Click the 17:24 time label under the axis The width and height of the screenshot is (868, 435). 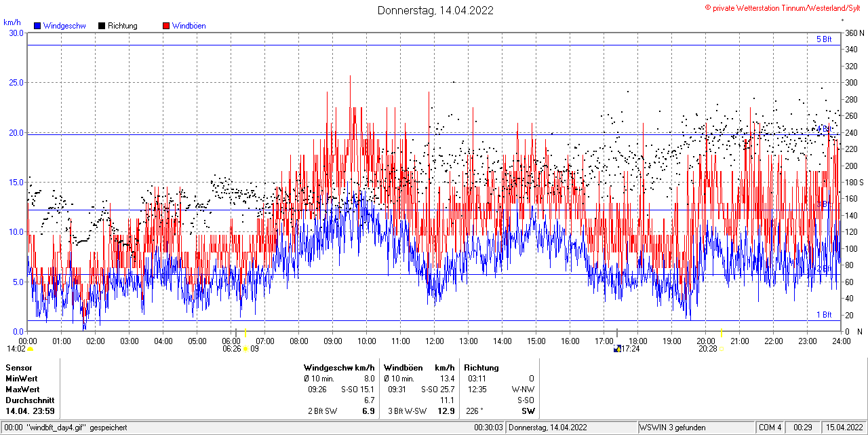click(632, 349)
